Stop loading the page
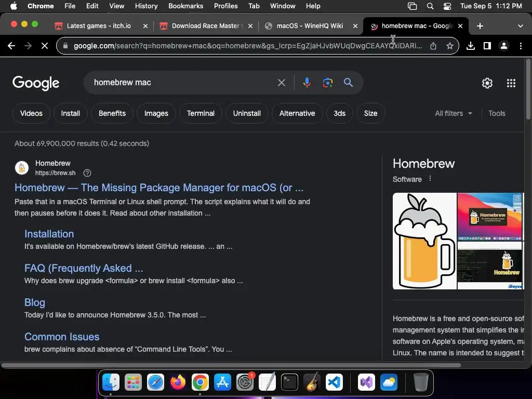The image size is (532, 399). point(45,46)
